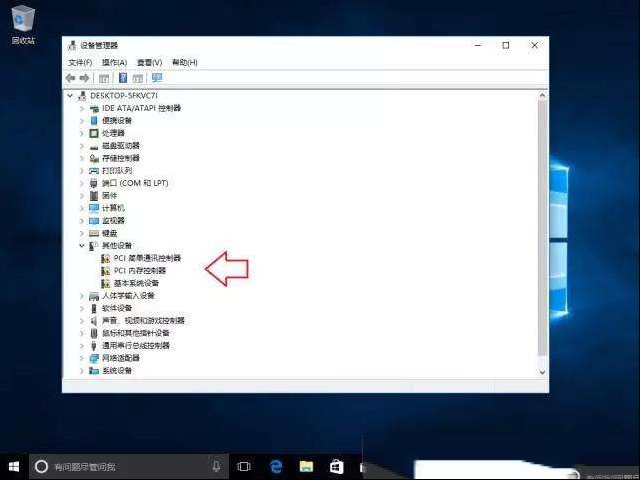640x480 pixels.
Task: Go back with toolbar Back arrow
Action: pyautogui.click(x=71, y=78)
